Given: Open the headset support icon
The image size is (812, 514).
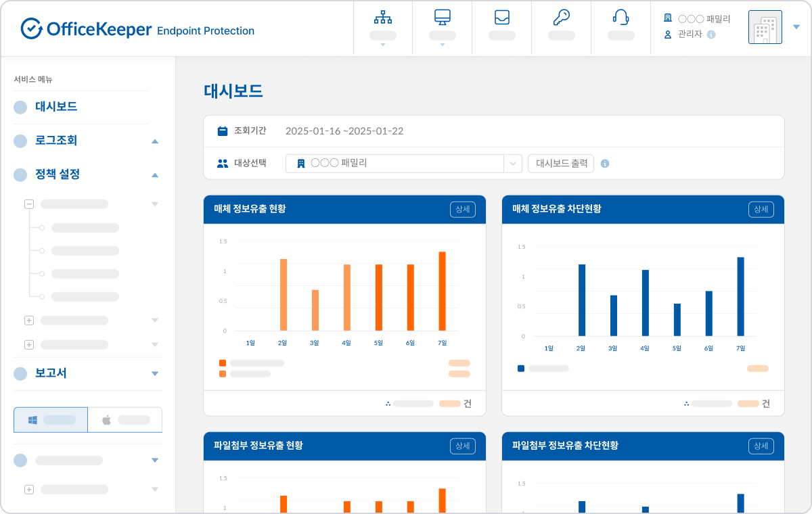Looking at the screenshot, I should point(621,18).
